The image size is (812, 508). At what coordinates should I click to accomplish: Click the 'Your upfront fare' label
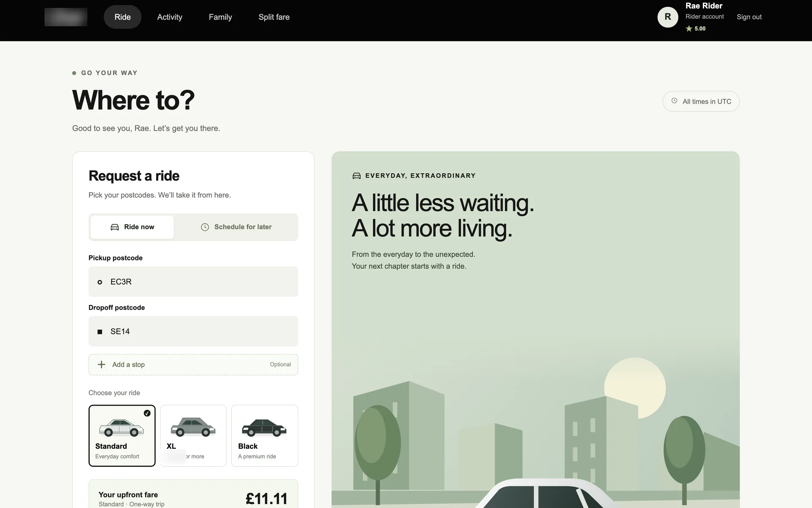tap(128, 494)
